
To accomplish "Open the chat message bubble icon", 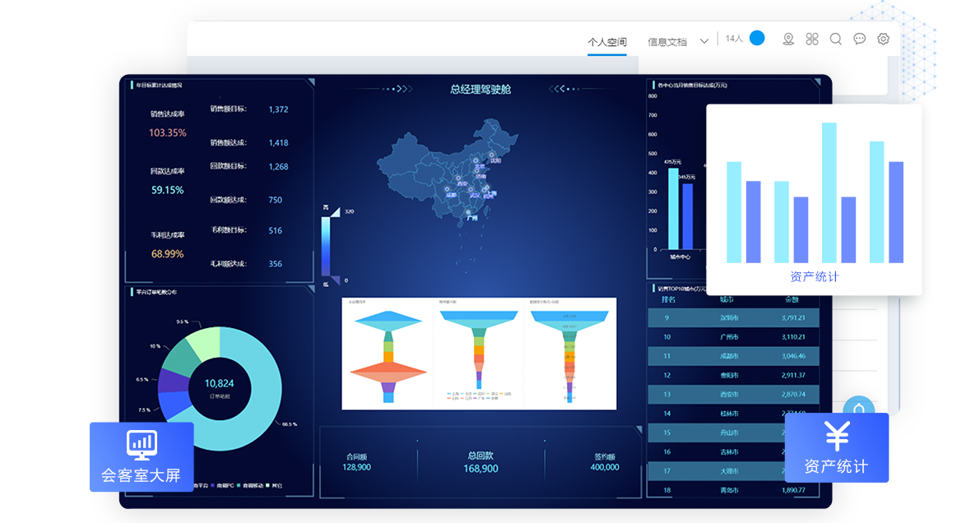I will 860,39.
